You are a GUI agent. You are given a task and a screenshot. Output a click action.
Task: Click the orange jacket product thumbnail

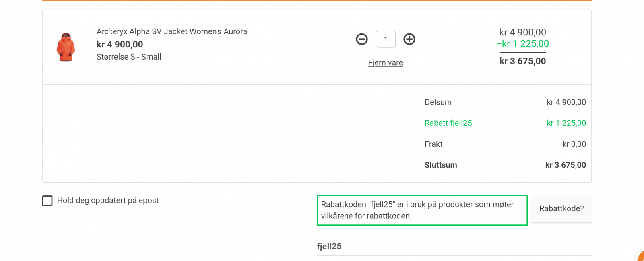66,47
